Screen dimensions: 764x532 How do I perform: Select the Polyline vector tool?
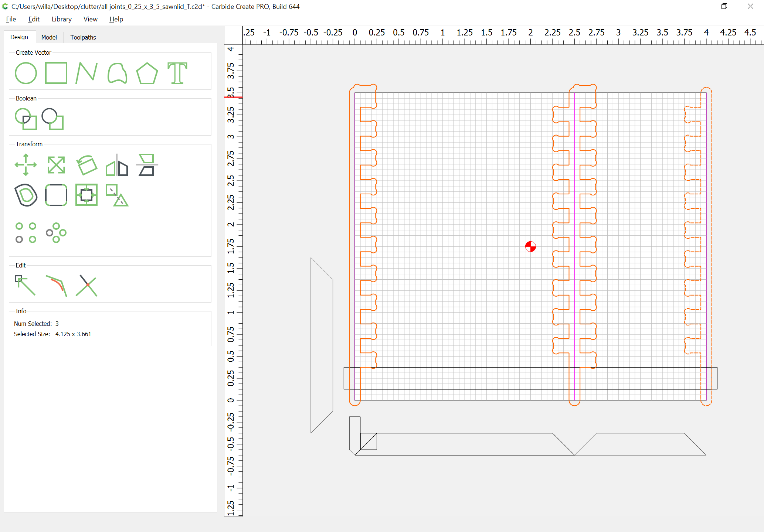tap(86, 73)
